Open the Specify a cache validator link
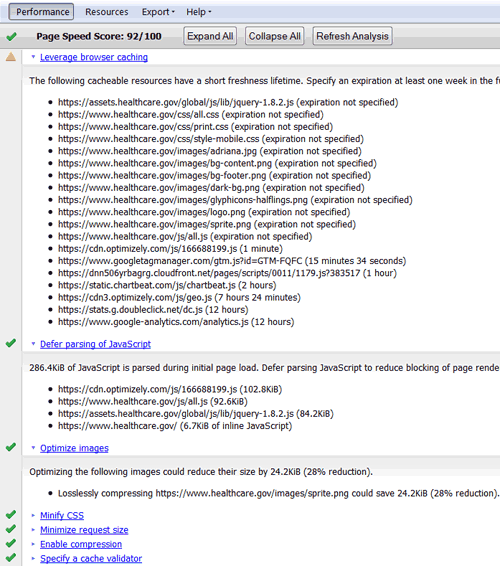 coord(91,558)
